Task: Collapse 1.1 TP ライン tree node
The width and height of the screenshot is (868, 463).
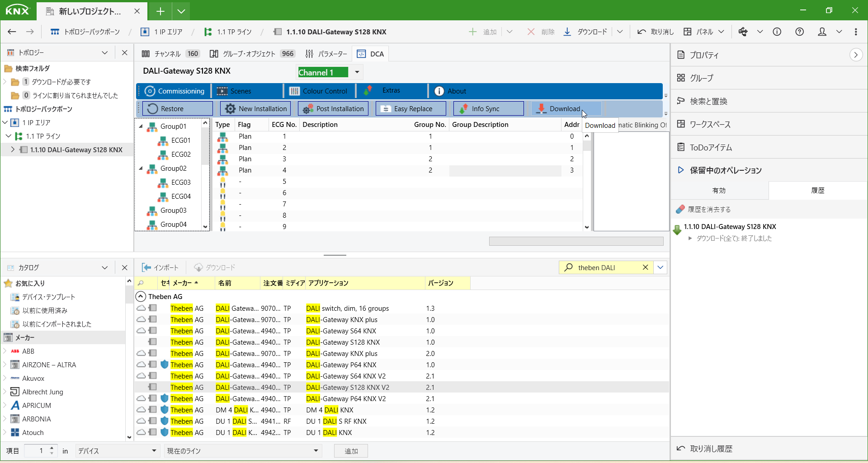Action: pos(9,136)
